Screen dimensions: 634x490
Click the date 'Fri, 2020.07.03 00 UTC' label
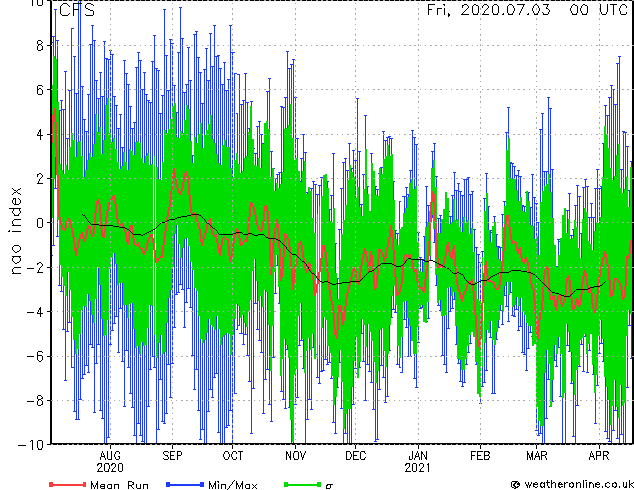[527, 10]
